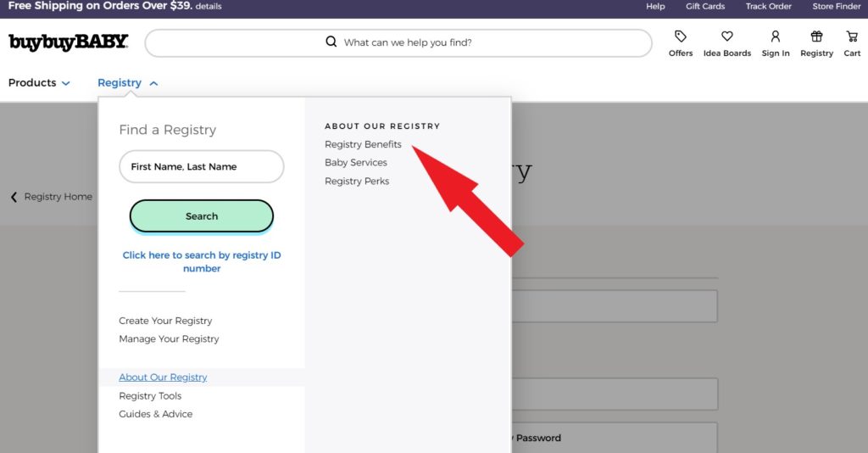Click the Create Your Registry link
The width and height of the screenshot is (868, 453).
(x=165, y=321)
